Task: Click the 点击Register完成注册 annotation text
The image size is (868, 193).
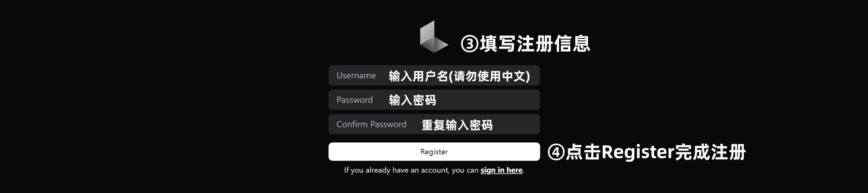Action: pyautogui.click(x=656, y=152)
